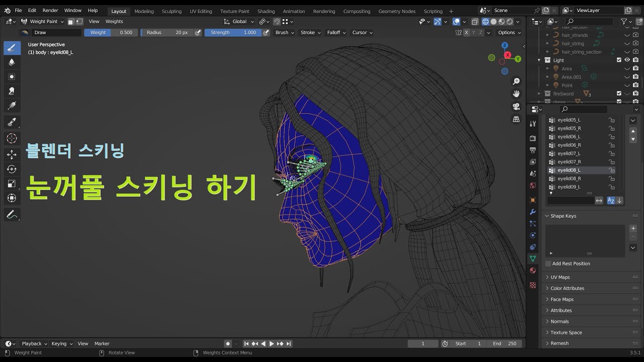
Task: Select the Sample Weight eyedropper tool
Action: coord(12,122)
